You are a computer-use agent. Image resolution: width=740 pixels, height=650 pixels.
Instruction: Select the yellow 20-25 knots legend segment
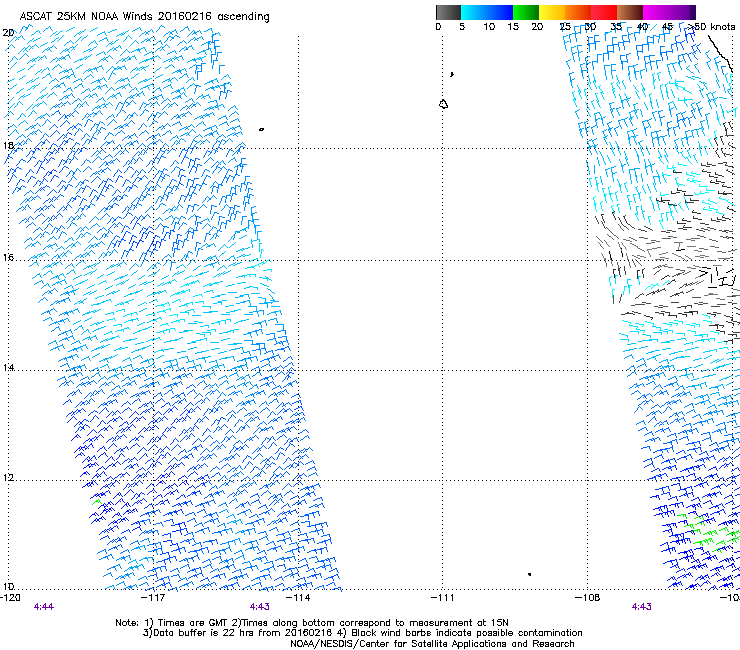coord(552,12)
